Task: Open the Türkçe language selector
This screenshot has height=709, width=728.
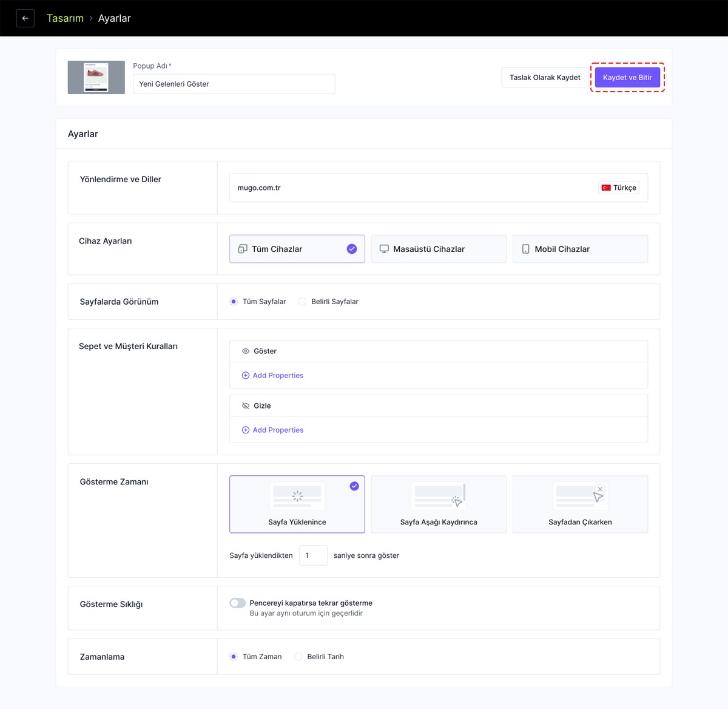Action: pos(619,188)
